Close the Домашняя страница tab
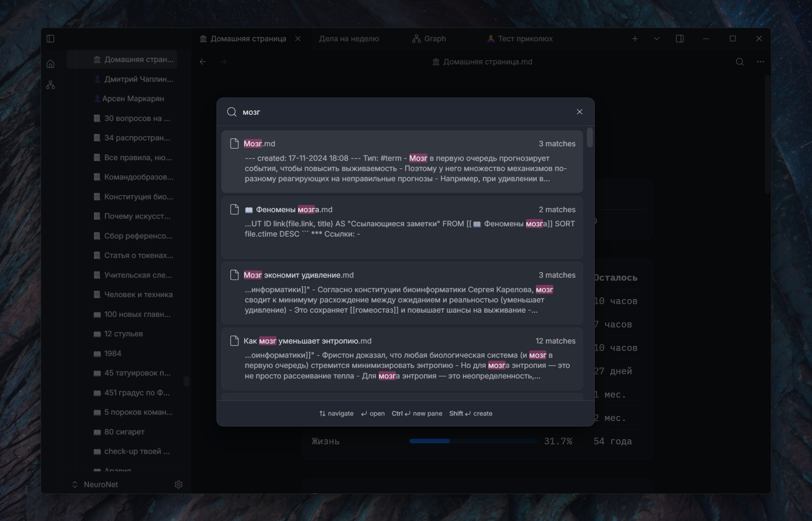This screenshot has height=521, width=812. point(298,39)
